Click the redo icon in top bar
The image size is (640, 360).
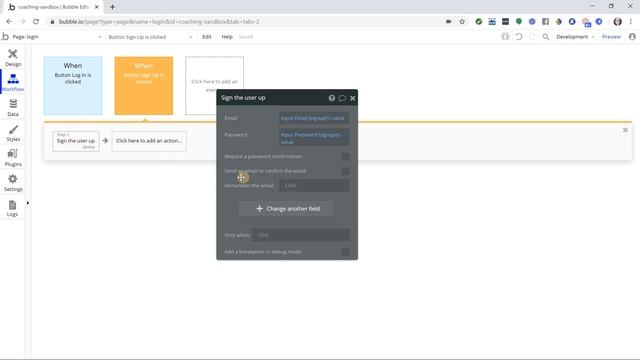(x=532, y=37)
